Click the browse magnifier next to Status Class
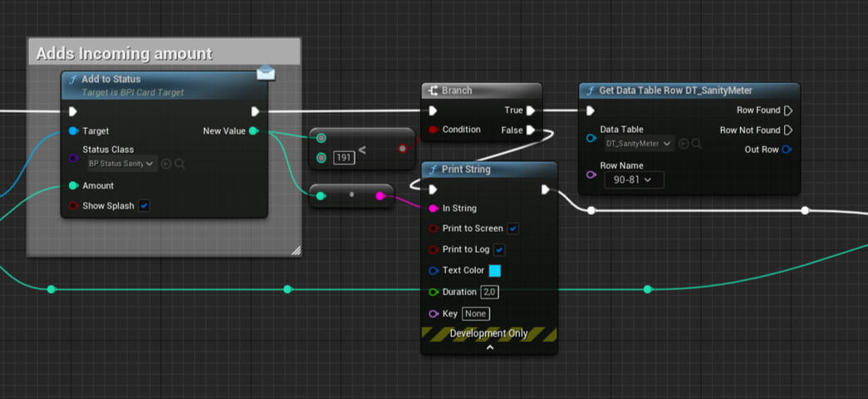 [179, 164]
